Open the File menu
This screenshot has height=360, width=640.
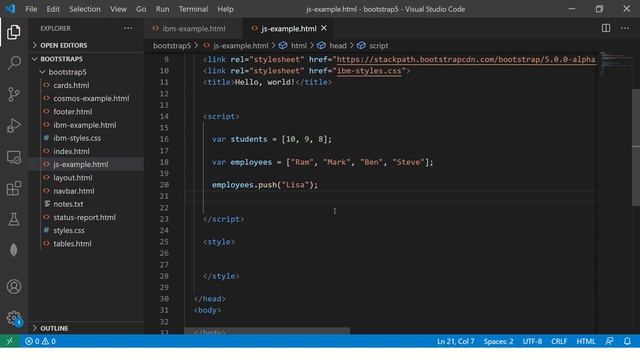tap(31, 9)
